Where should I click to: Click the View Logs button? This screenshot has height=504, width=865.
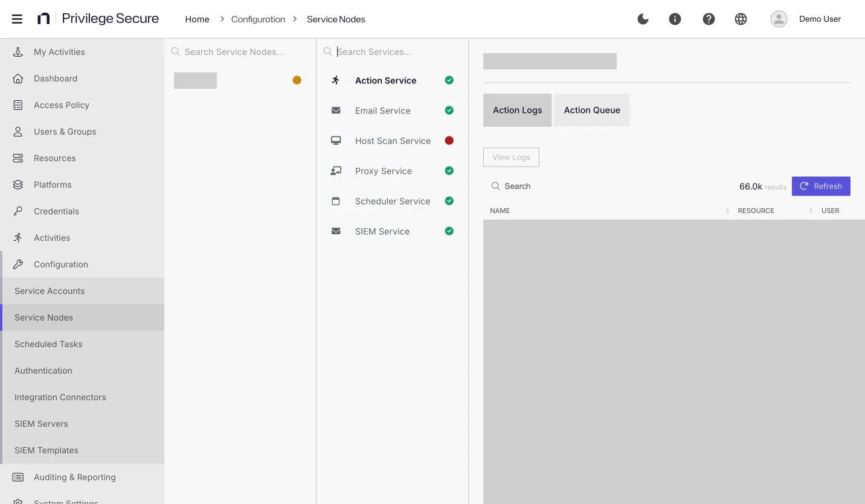coord(511,158)
